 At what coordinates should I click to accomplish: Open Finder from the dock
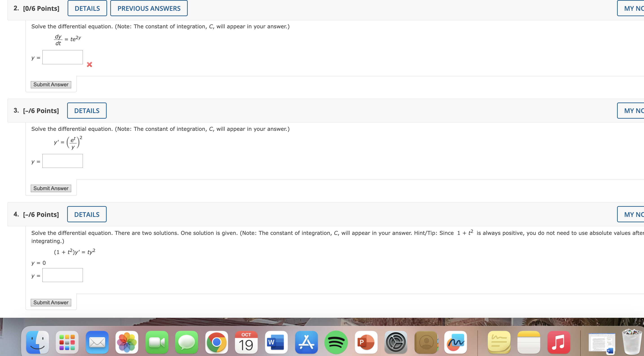pyautogui.click(x=37, y=342)
